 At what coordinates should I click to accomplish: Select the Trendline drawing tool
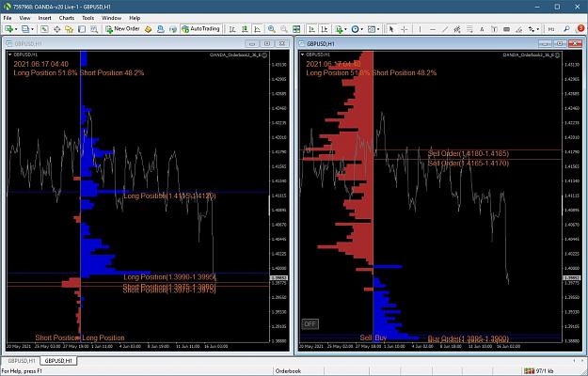(x=445, y=29)
